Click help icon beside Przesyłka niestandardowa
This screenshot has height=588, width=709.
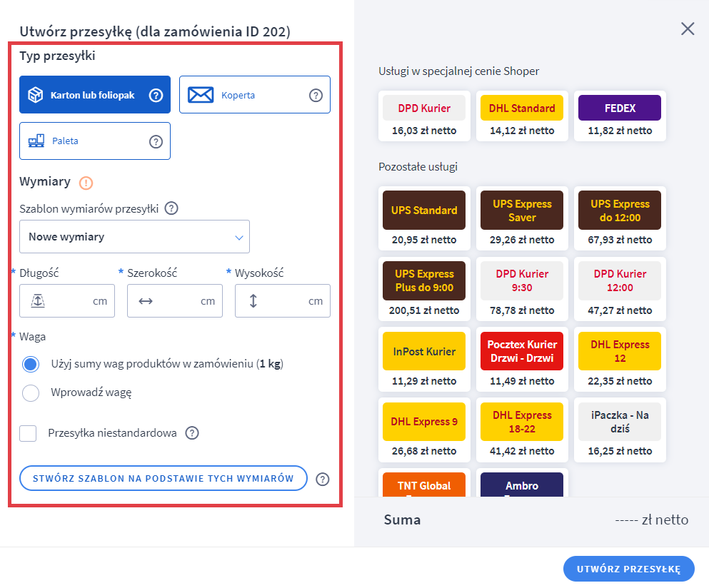(x=192, y=433)
